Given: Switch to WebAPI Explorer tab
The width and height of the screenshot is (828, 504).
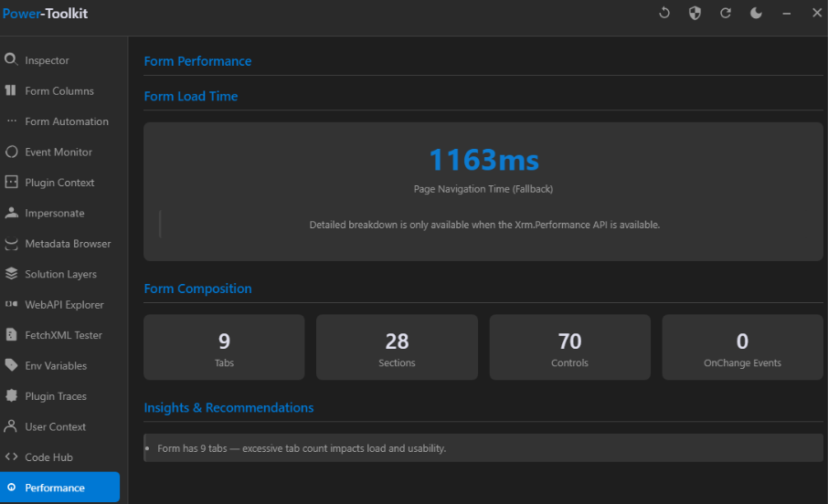Looking at the screenshot, I should pyautogui.click(x=64, y=305).
